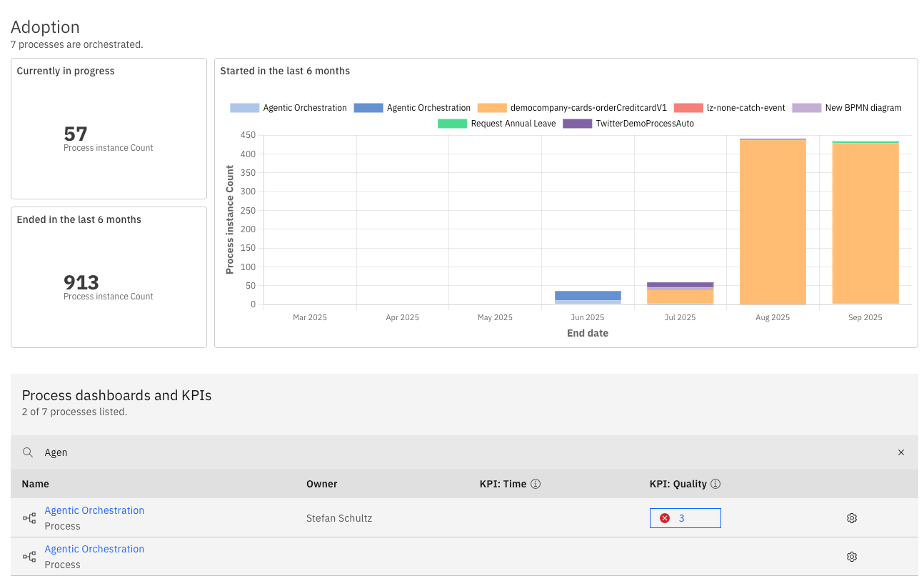Screen dimensions: 924x581
Task: Toggle the light blue Agentic Orchestration legend swatch
Action: point(243,108)
